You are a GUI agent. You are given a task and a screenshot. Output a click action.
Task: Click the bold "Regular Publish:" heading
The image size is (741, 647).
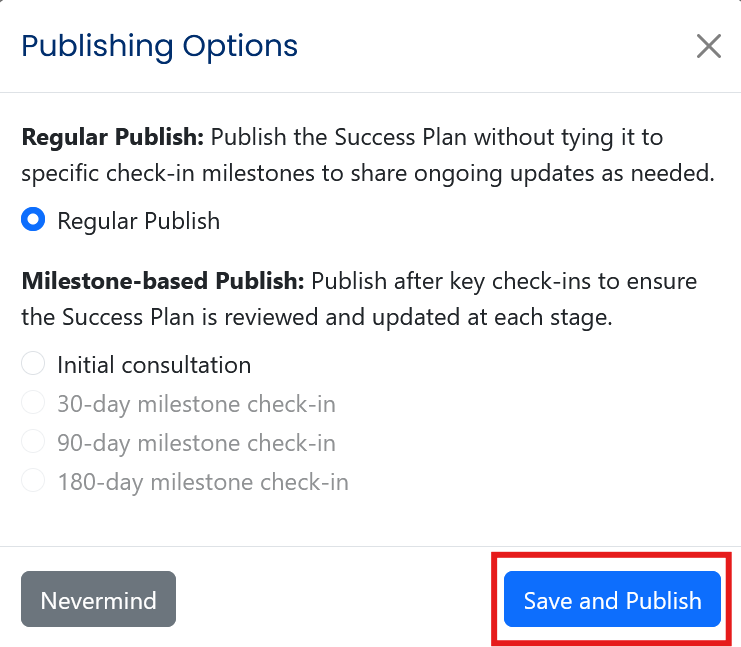(112, 136)
